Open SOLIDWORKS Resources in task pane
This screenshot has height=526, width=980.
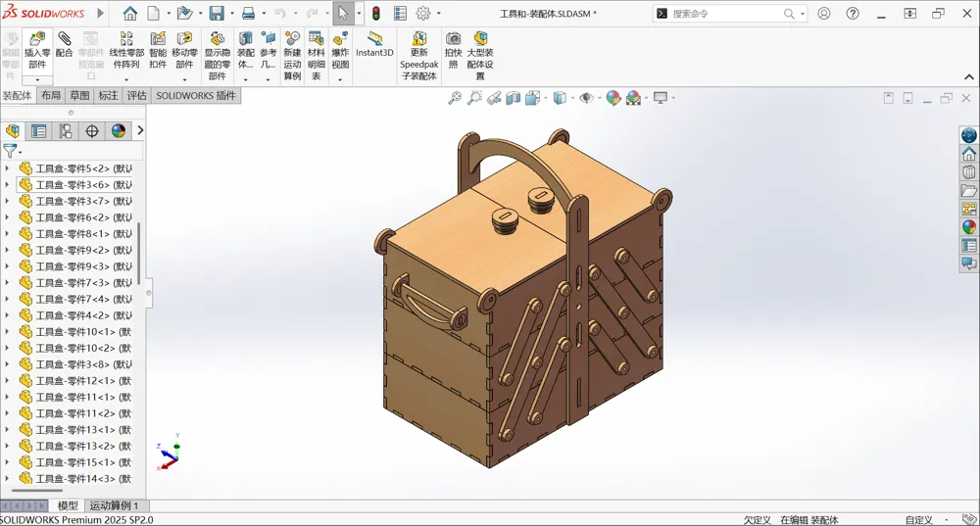click(x=969, y=154)
